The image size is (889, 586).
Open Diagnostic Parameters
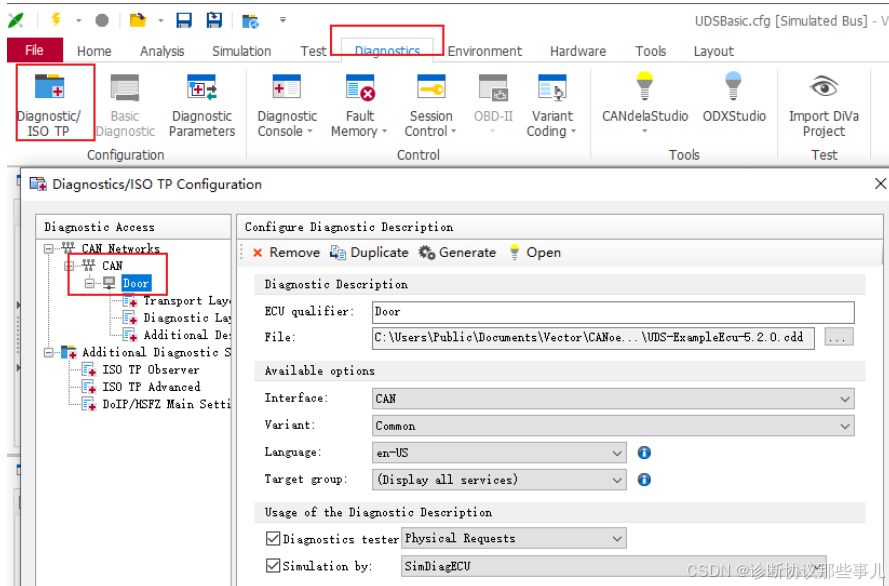tap(202, 105)
